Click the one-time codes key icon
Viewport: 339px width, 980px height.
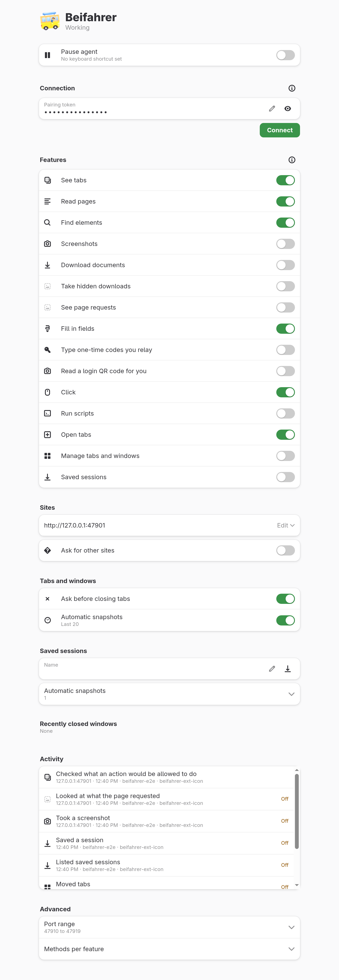point(47,350)
